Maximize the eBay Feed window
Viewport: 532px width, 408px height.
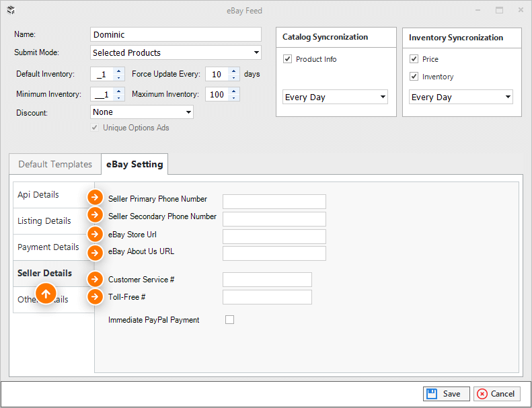(499, 11)
